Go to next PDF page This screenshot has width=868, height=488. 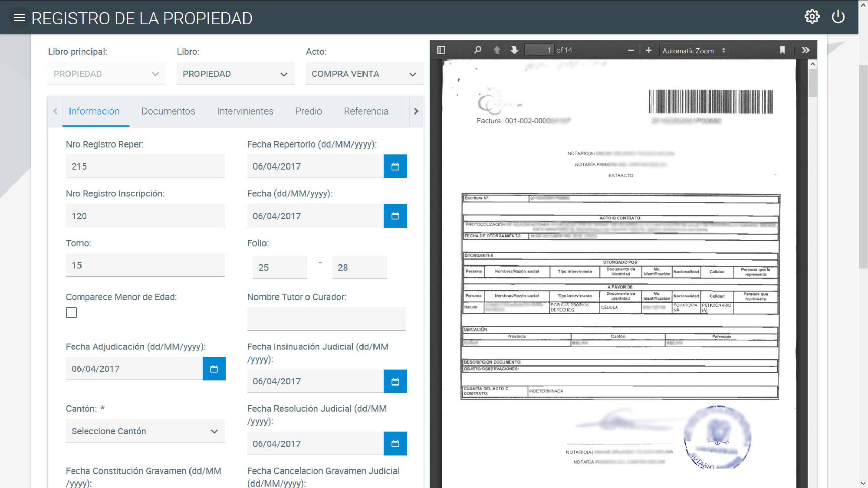(514, 50)
